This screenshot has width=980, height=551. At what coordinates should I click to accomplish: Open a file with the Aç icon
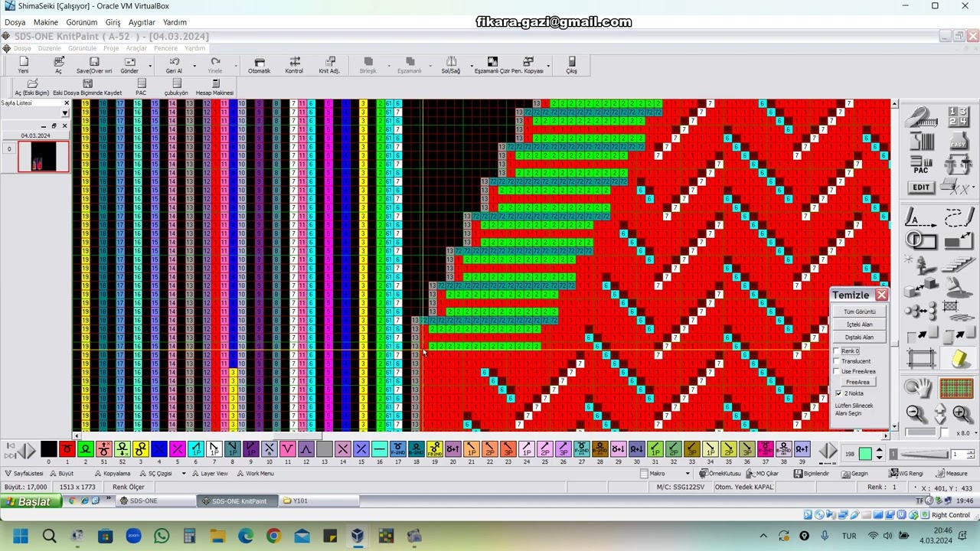[x=58, y=65]
